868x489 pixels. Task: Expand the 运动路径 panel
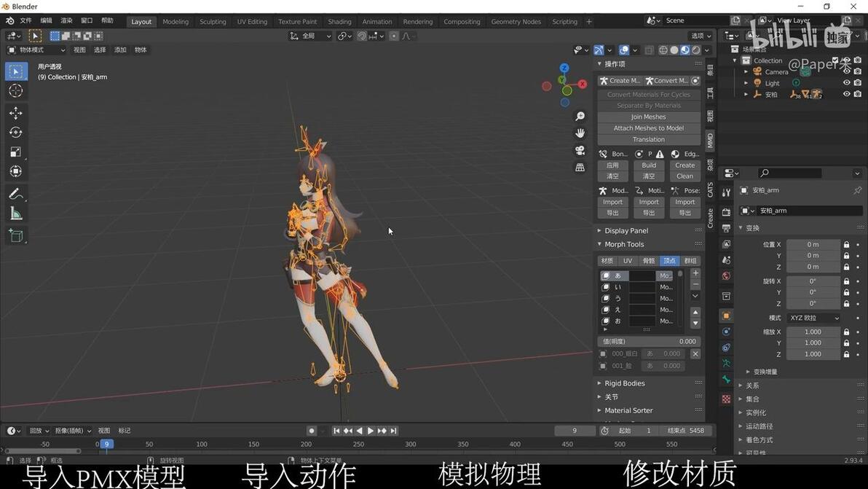[759, 426]
